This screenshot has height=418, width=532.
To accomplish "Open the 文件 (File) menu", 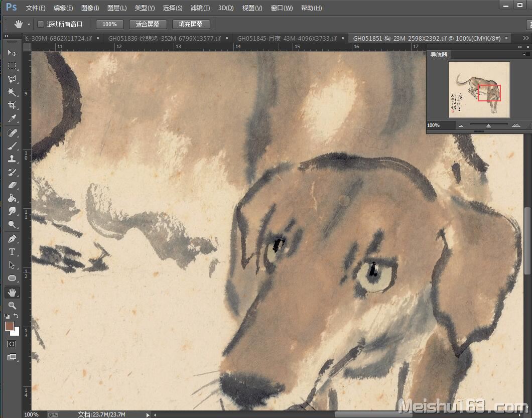I will 36,8.
